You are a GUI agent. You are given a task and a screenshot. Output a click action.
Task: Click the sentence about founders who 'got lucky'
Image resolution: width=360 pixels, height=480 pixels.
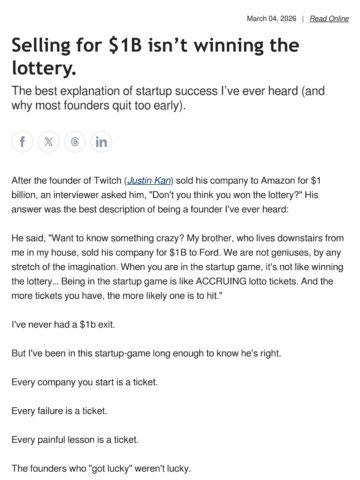(101, 468)
